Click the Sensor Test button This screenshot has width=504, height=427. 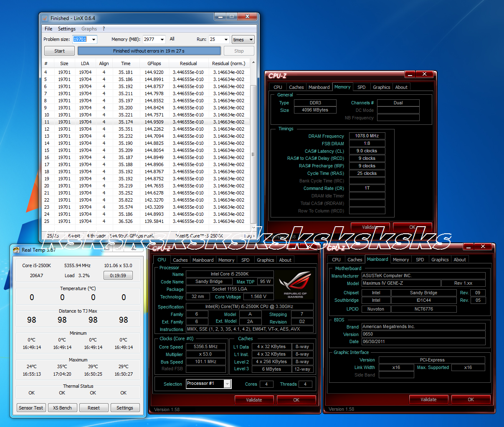[x=31, y=408]
